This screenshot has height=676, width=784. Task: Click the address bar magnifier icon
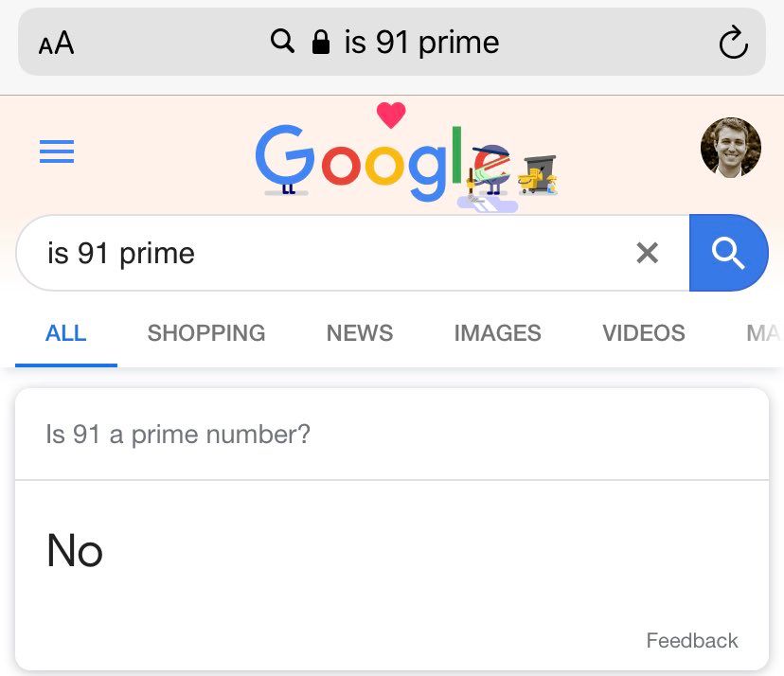pyautogui.click(x=282, y=42)
